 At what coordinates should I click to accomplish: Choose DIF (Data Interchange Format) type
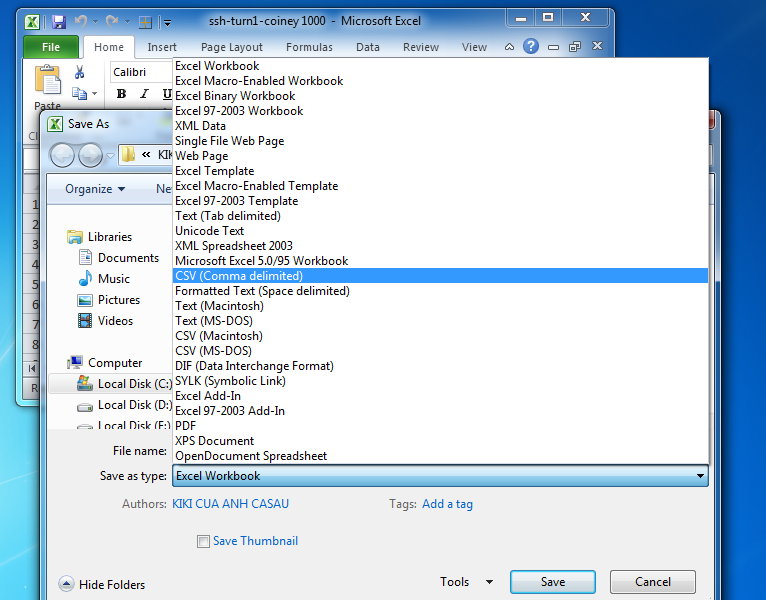click(441, 365)
